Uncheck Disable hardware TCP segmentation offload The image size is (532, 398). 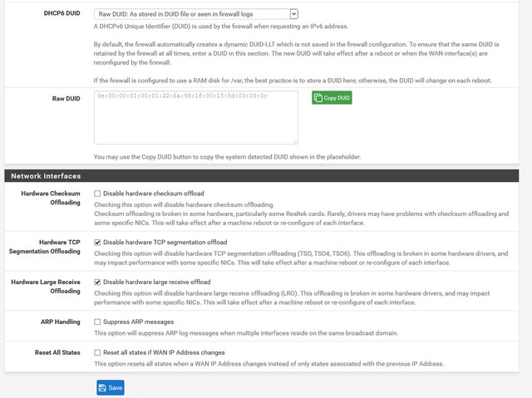pyautogui.click(x=97, y=243)
